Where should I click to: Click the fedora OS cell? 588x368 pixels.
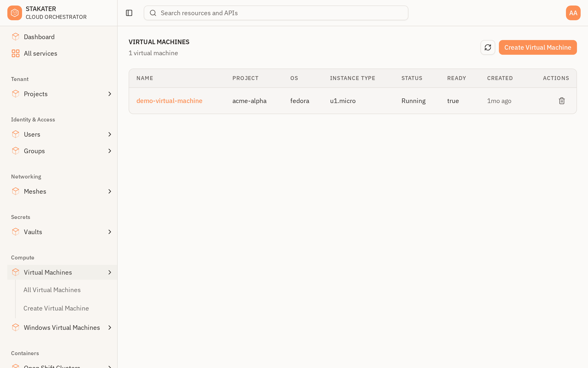click(300, 101)
